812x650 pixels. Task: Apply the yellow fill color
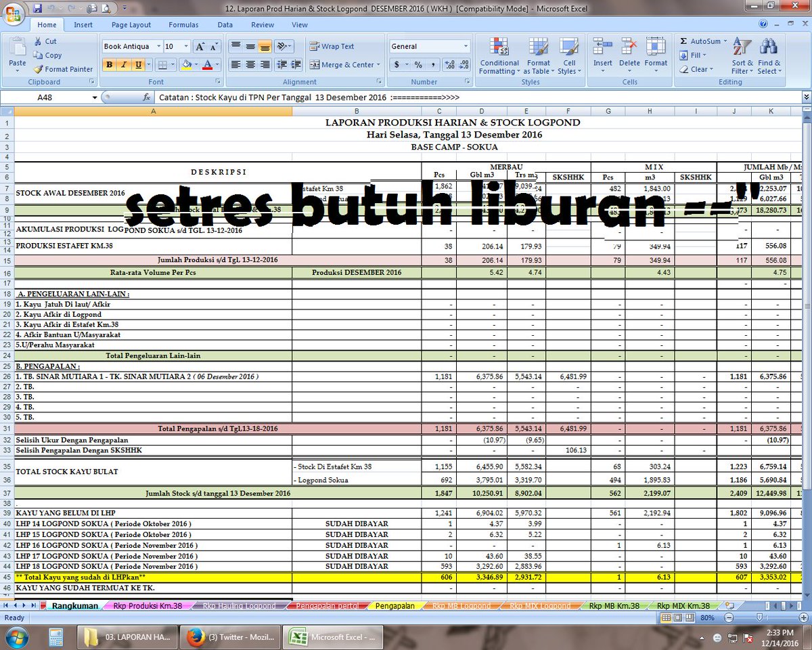click(x=186, y=65)
